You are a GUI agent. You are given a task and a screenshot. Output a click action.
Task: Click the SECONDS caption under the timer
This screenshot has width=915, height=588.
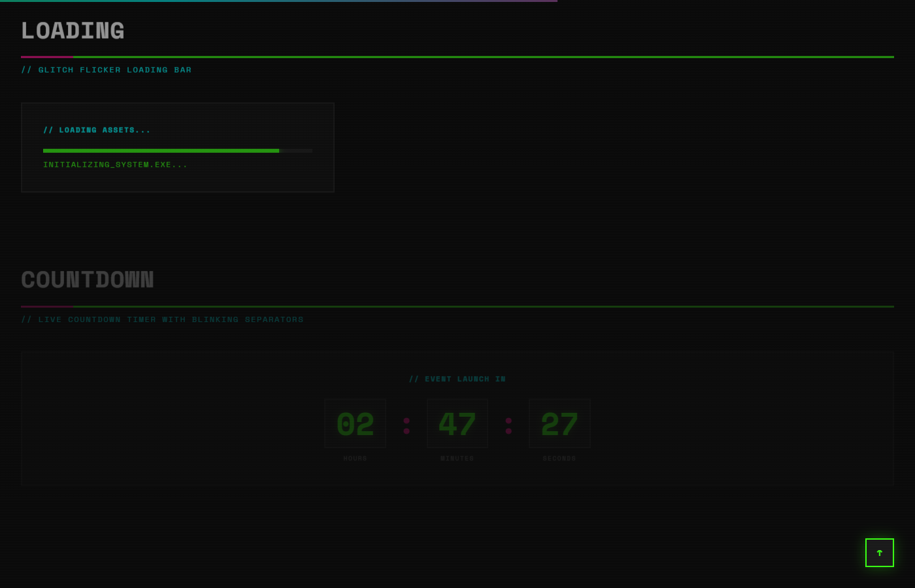point(559,459)
